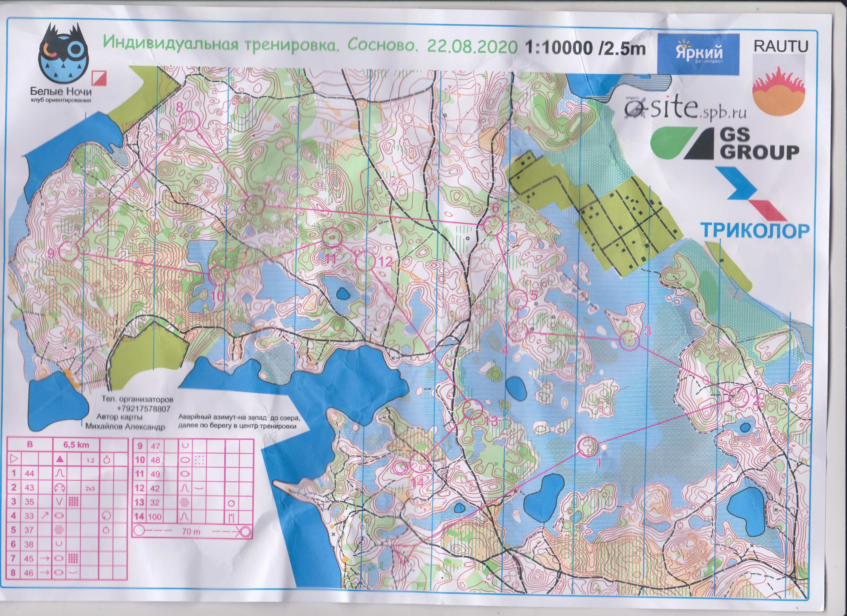
Task: Click the date '22.08.2020' in the header
Action: 472,47
